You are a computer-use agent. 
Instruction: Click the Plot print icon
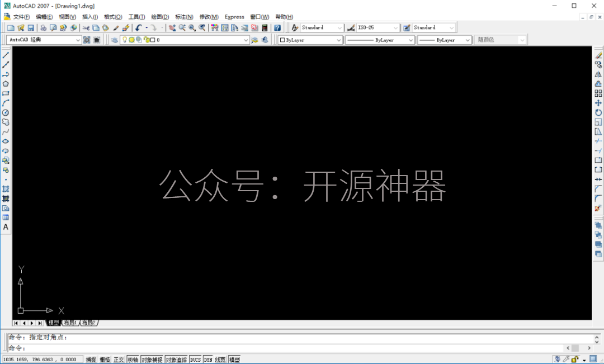[43, 28]
